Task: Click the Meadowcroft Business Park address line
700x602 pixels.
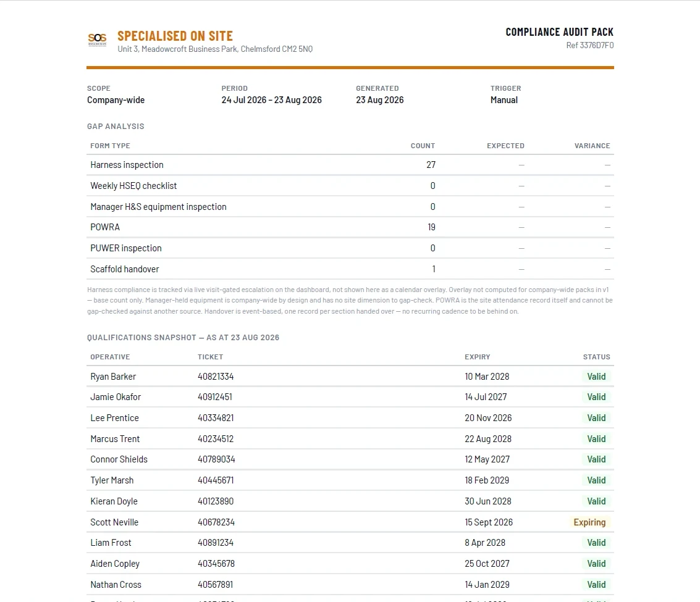Action: (215, 49)
